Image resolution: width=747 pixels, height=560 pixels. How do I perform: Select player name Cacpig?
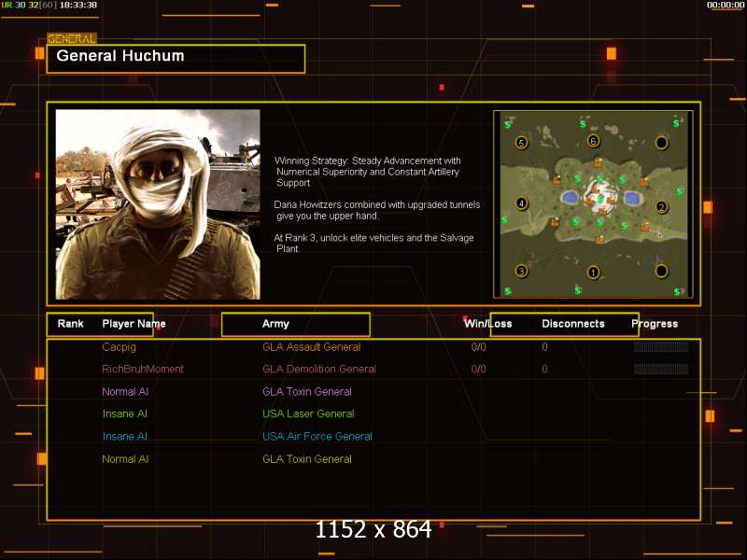[120, 347]
